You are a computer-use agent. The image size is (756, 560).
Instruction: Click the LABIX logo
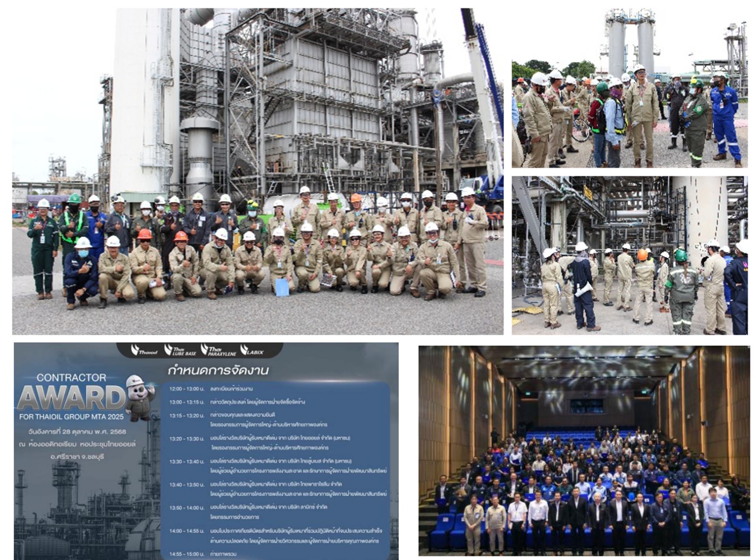(x=252, y=350)
